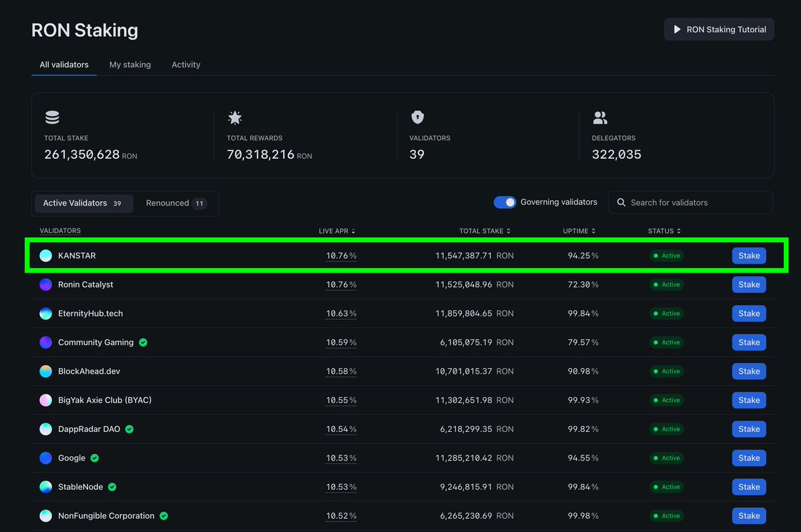The width and height of the screenshot is (801, 532).
Task: Click the DappRadar DAO avatar icon
Action: 45,429
